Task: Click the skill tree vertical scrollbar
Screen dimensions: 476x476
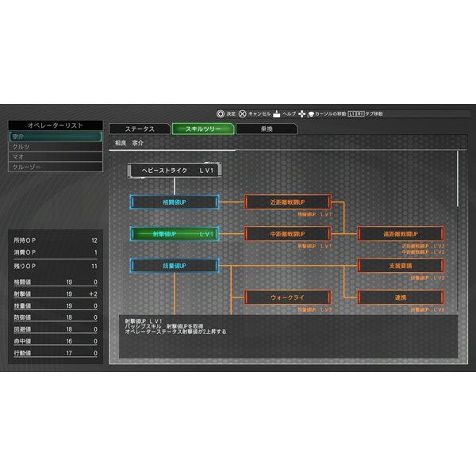Action: click(x=459, y=178)
